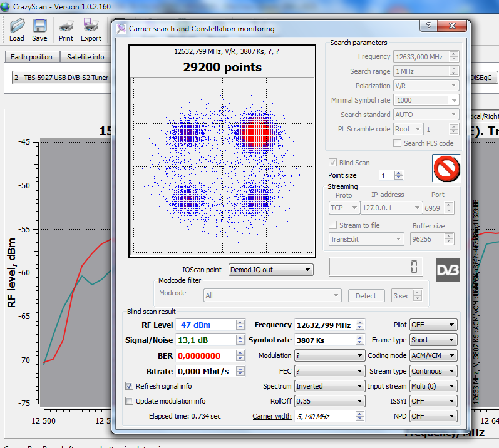499x448 pixels.
Task: Click the blind scan result Frequency field
Action: [x=329, y=325]
